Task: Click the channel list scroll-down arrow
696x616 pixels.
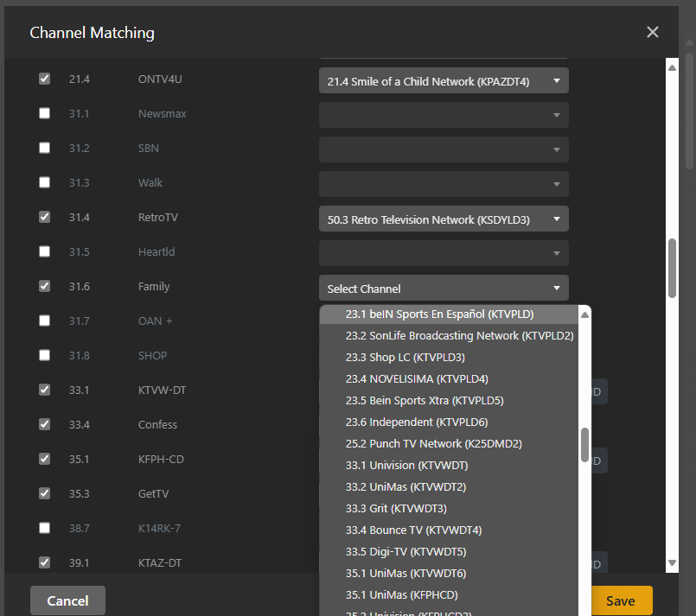Action: click(x=673, y=562)
